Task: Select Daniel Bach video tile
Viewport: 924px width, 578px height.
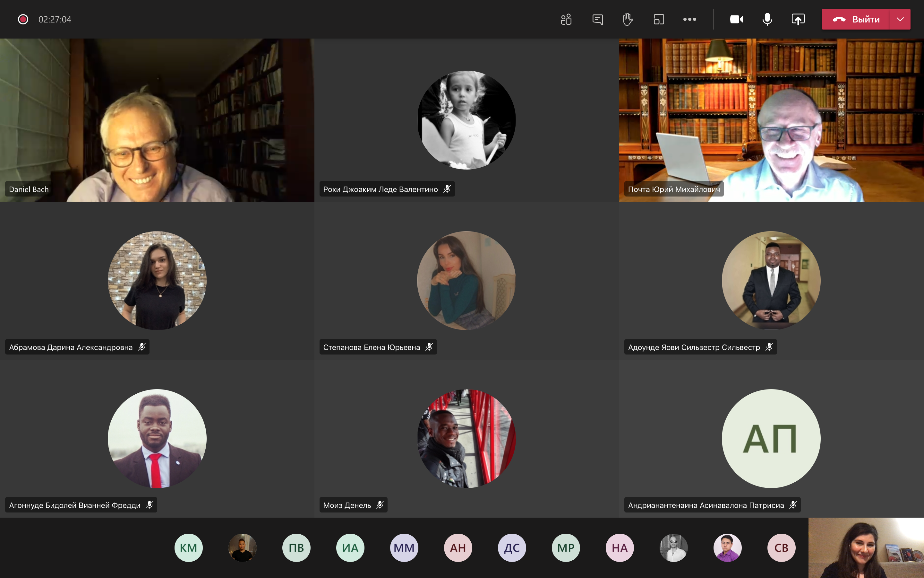Action: coord(157,120)
